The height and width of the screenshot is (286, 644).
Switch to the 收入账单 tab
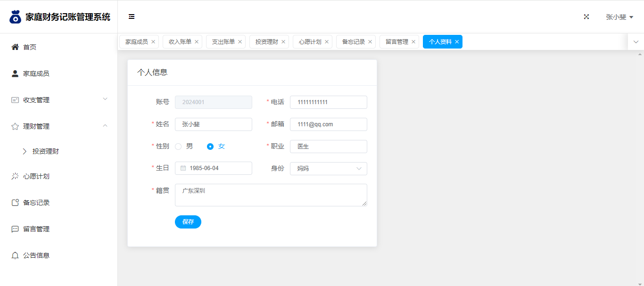180,42
